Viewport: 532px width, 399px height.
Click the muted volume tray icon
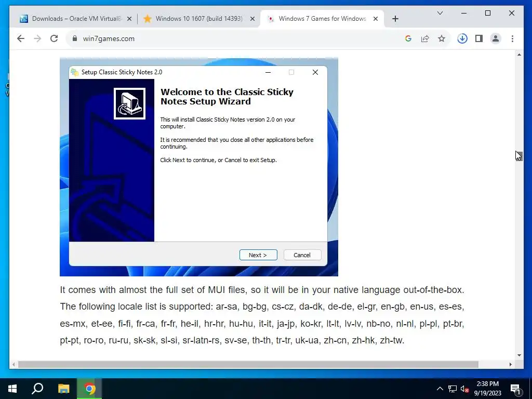coord(465,389)
